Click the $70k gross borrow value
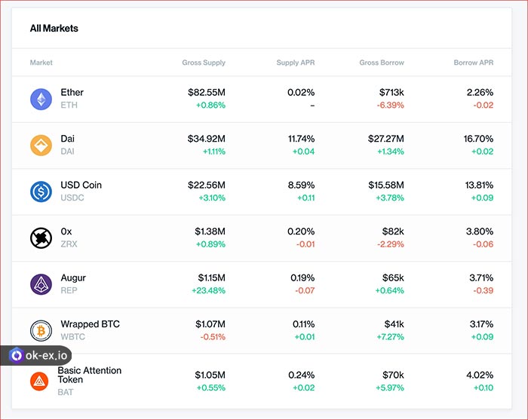Screen dimensions: 528x420 click(x=393, y=375)
